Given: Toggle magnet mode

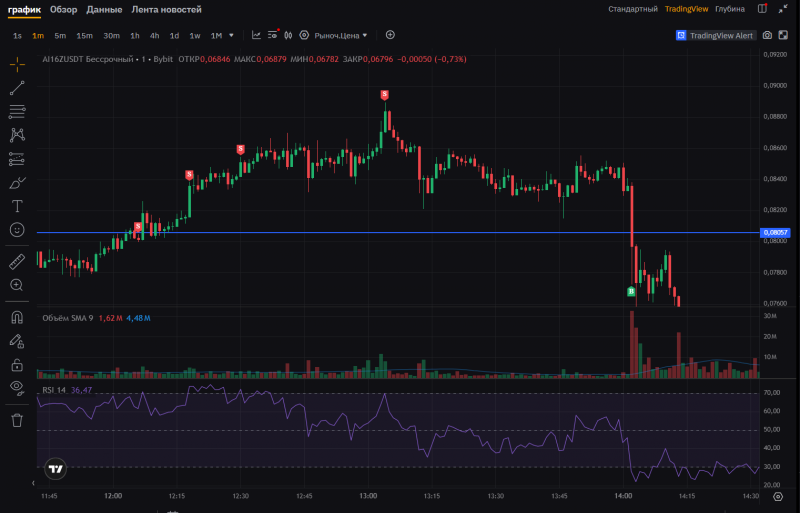Looking at the screenshot, I should pos(17,317).
